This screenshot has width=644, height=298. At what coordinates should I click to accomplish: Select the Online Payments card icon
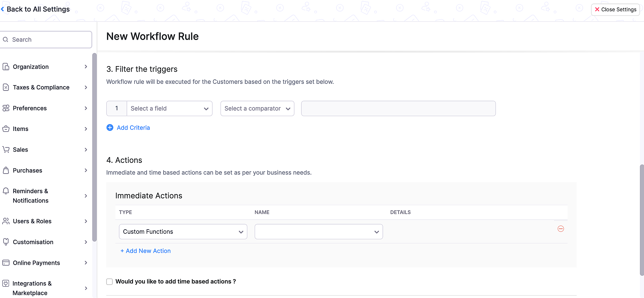pyautogui.click(x=6, y=263)
